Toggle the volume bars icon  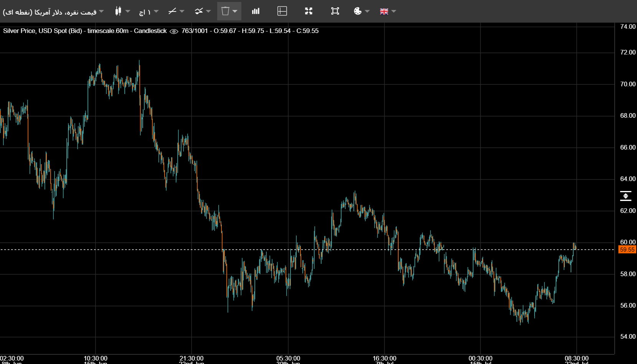[x=256, y=11]
